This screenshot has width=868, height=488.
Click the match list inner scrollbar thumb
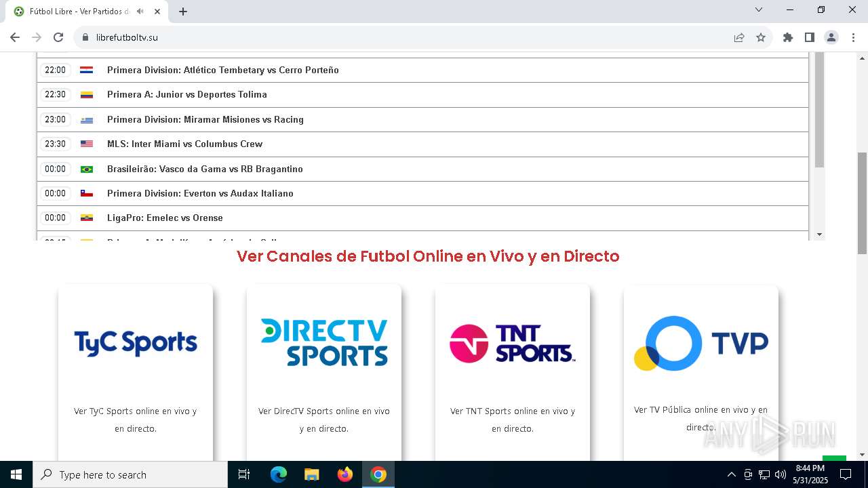click(819, 110)
